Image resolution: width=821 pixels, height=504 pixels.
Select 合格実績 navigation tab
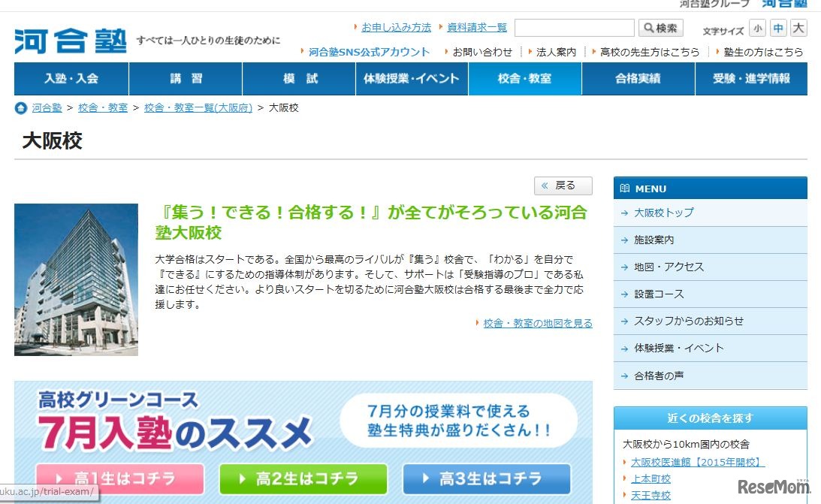click(x=638, y=79)
